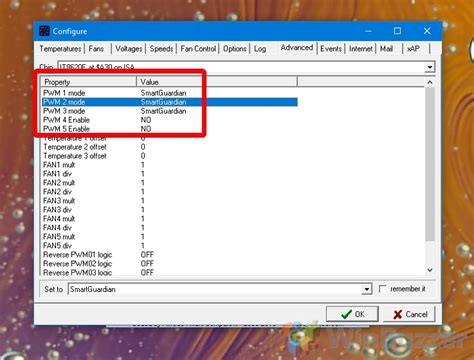The image size is (474, 360).
Task: Open the xAP tab
Action: tap(413, 49)
